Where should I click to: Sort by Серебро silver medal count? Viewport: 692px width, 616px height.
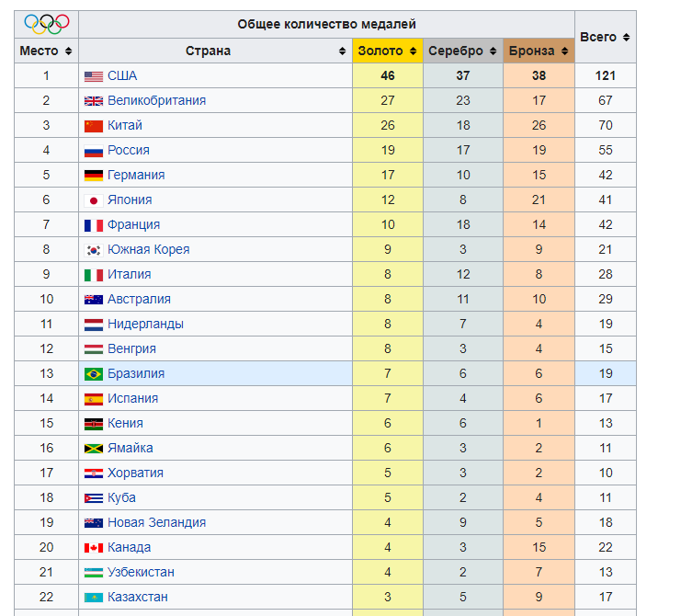coord(462,51)
